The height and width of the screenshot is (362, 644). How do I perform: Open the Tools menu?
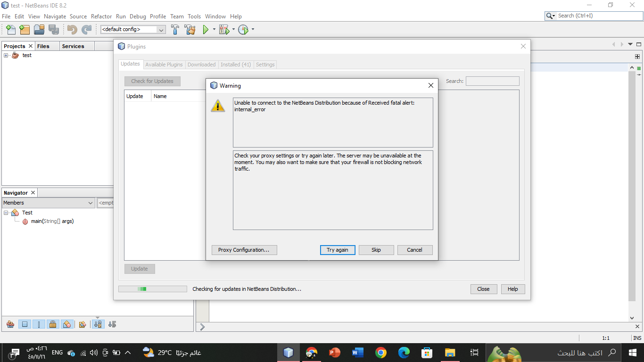coord(194,16)
